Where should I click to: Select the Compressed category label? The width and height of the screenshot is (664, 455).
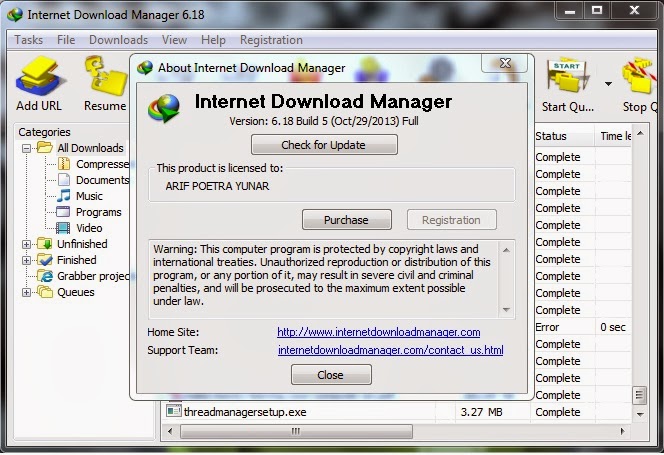(x=102, y=164)
